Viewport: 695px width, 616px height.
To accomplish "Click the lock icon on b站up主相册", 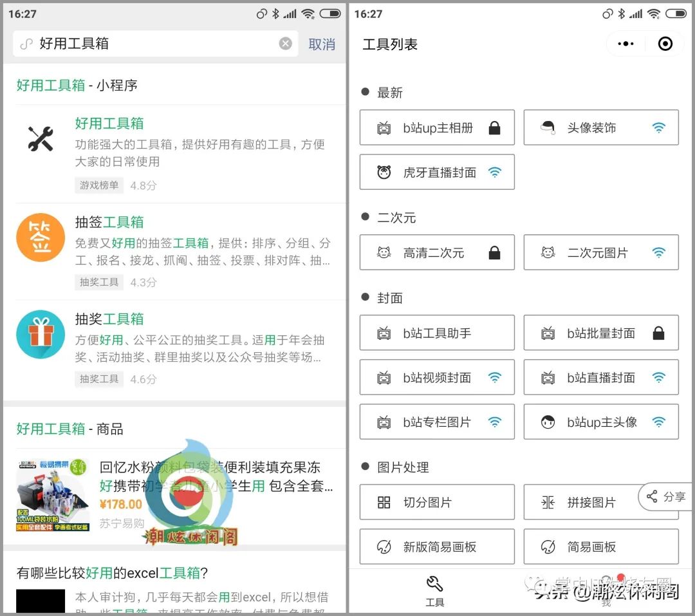I will tap(495, 127).
